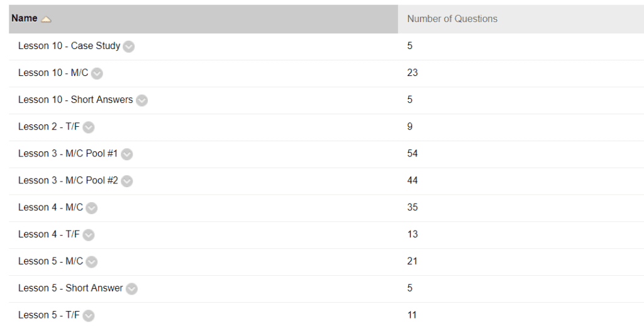This screenshot has width=644, height=326.
Task: Select the Lesson 3 - M/C Pool #1 name
Action: (68, 154)
